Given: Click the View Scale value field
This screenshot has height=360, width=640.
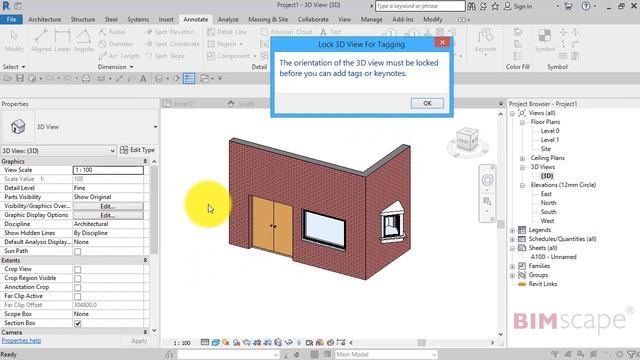Looking at the screenshot, I should (x=108, y=170).
